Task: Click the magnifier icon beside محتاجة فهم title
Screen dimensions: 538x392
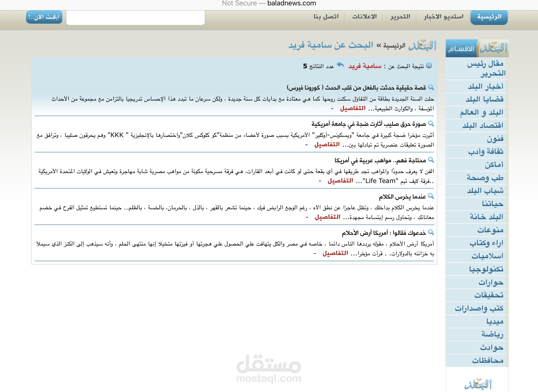Action: pos(431,160)
